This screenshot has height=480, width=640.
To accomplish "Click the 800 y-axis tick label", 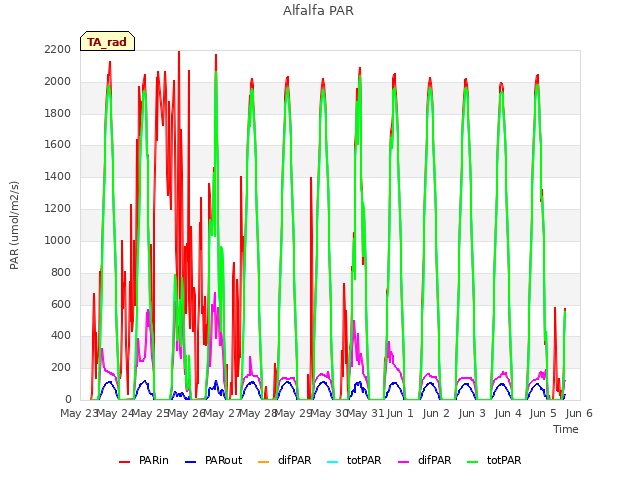I will pyautogui.click(x=61, y=272).
